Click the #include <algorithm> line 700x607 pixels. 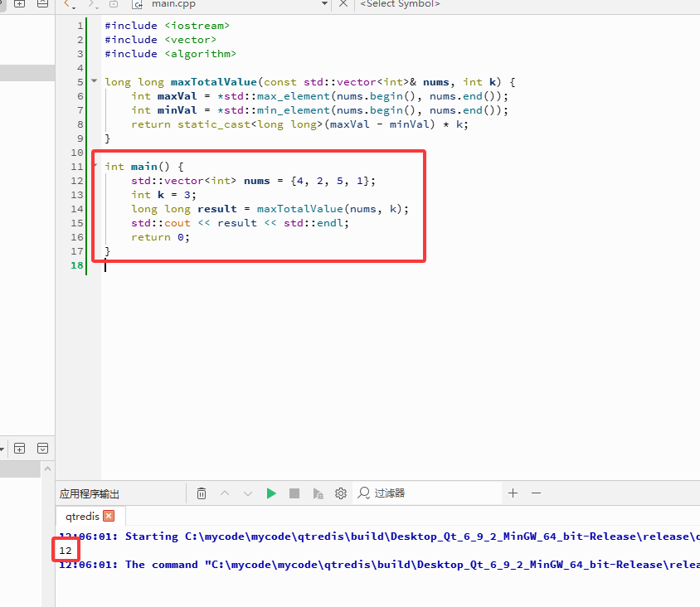[x=170, y=54]
